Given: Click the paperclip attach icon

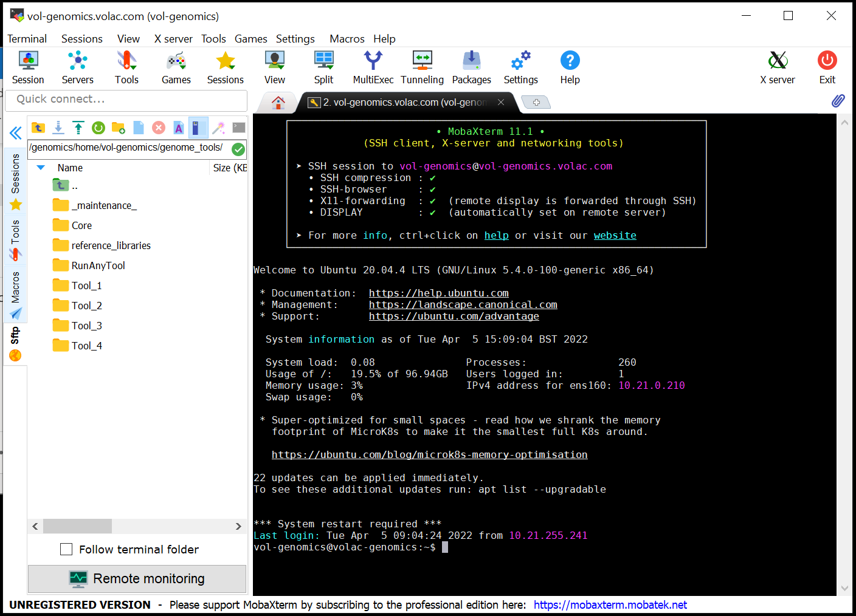Looking at the screenshot, I should (x=838, y=101).
